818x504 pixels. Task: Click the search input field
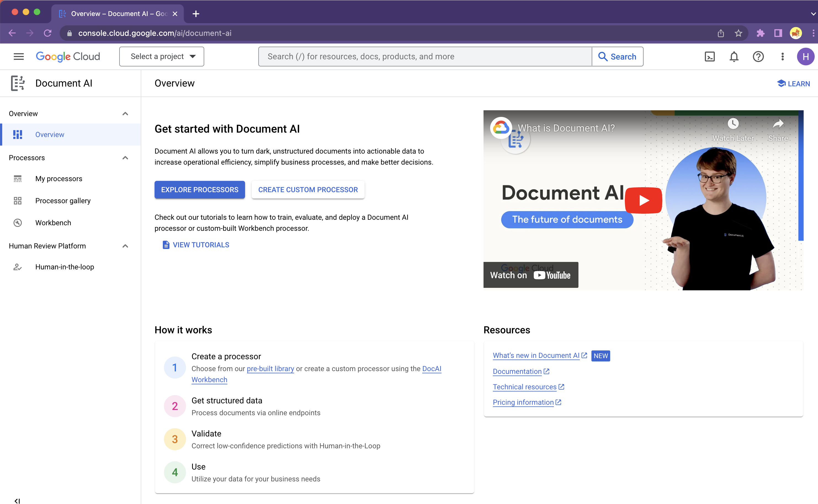425,57
